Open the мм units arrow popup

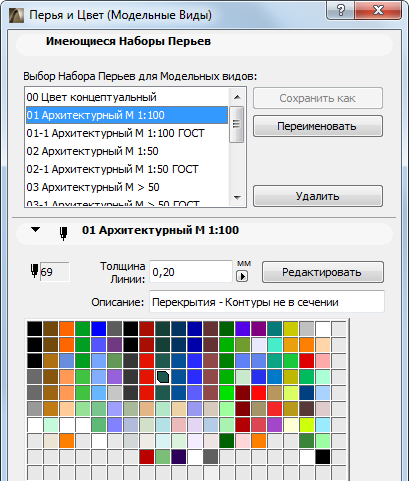[242, 276]
